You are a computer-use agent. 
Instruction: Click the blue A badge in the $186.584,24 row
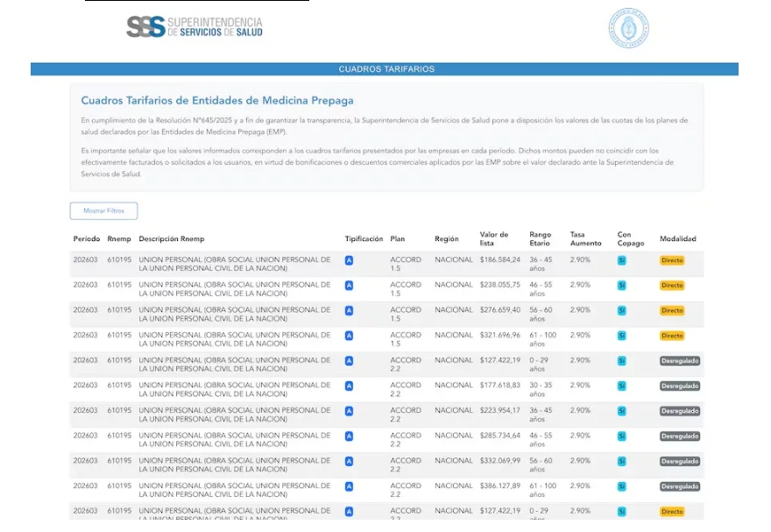349,260
